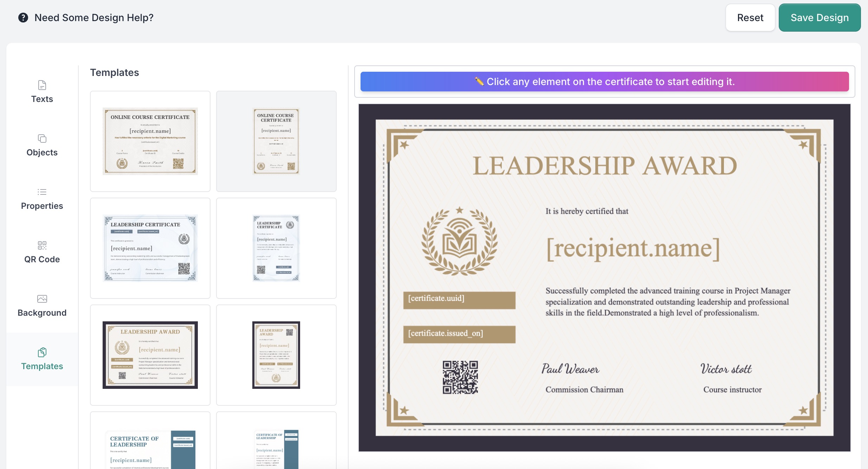Viewport: 868px width, 469px height.
Task: Choose portrait Online Course Certificate template
Action: 276,141
